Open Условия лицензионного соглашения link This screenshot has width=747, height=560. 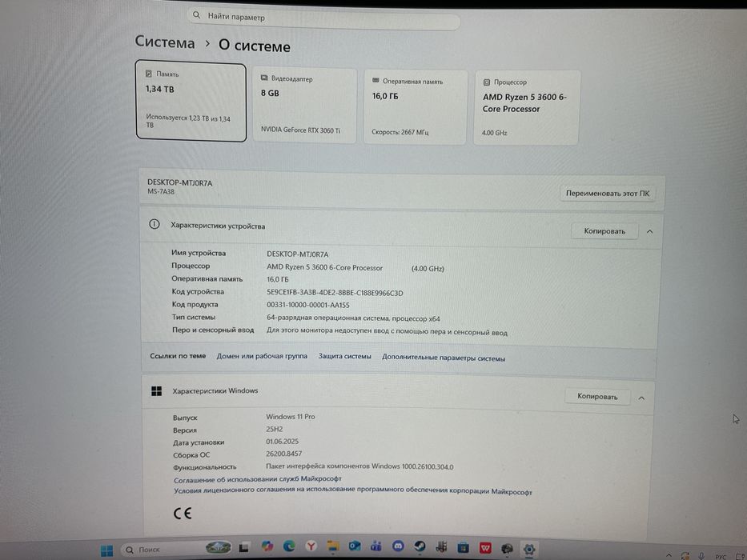(x=353, y=490)
